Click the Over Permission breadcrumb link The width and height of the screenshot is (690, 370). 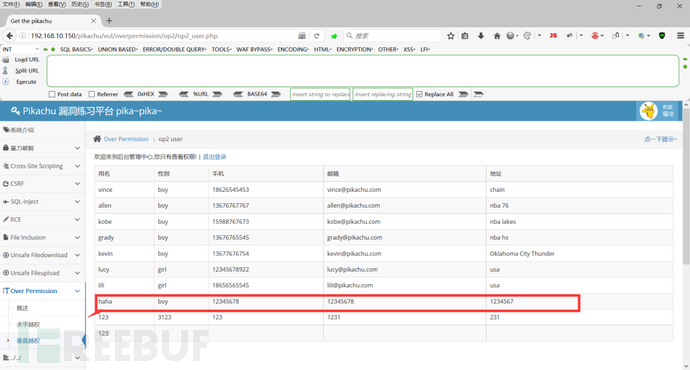pyautogui.click(x=126, y=139)
